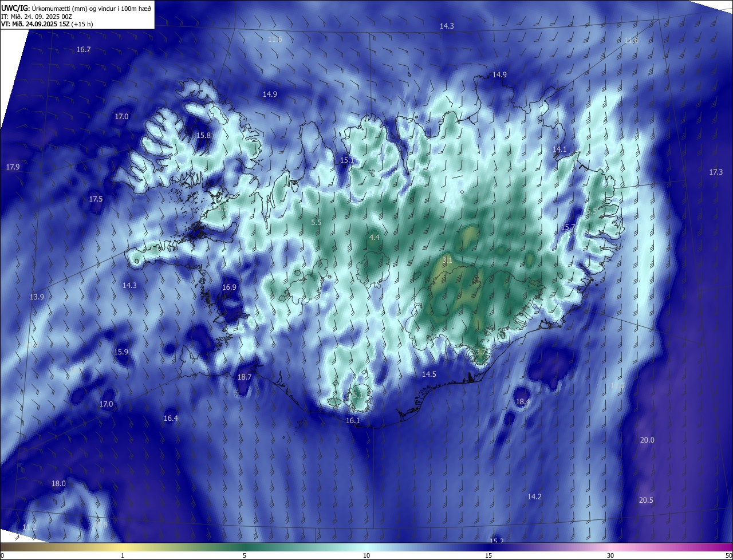Click the 15.7 value label

568,228
